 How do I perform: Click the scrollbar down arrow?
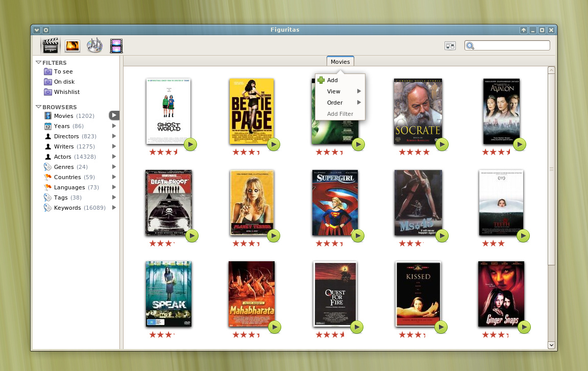point(551,345)
